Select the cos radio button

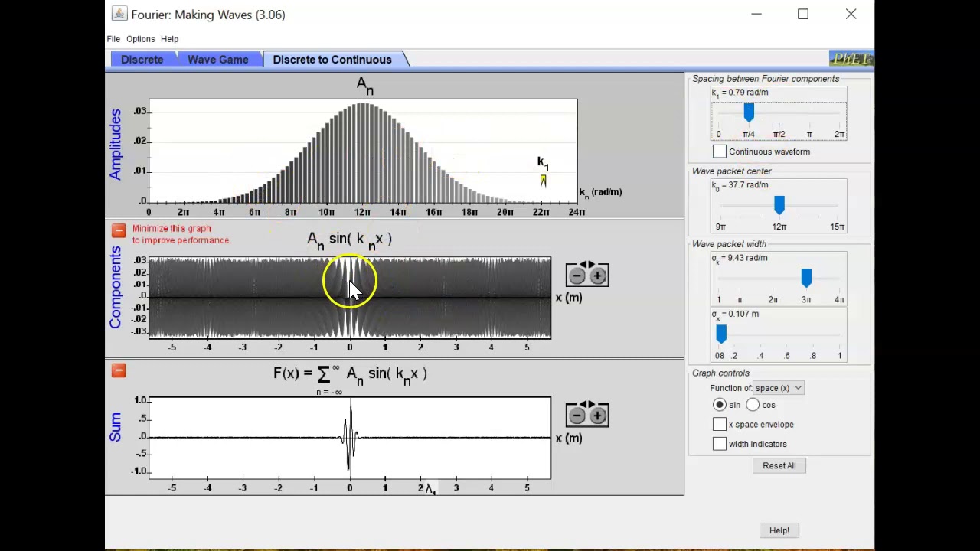pos(753,405)
